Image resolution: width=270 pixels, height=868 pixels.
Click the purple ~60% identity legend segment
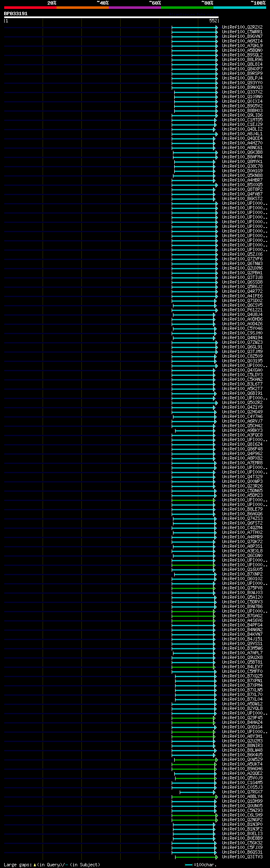(x=135, y=8)
